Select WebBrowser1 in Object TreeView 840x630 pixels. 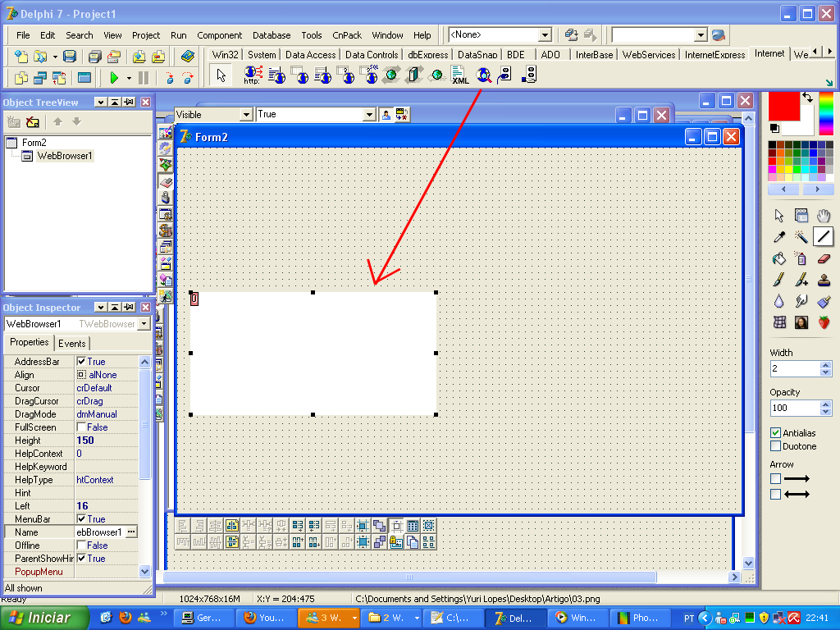64,156
